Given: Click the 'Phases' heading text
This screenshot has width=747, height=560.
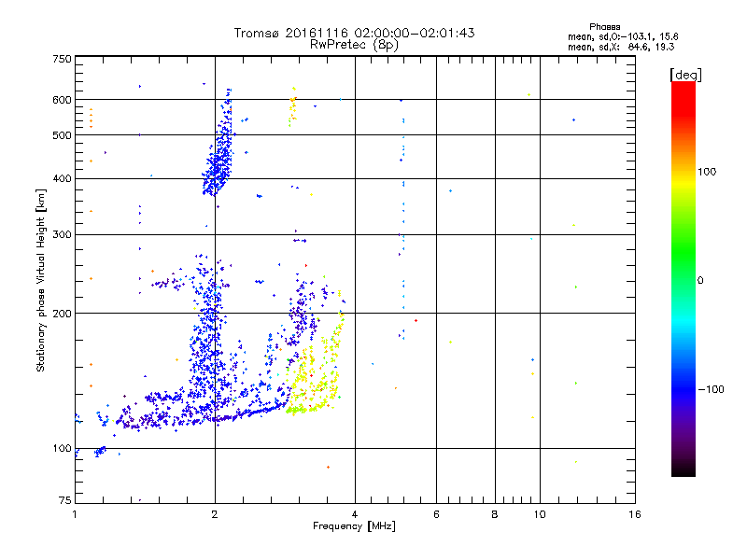Looking at the screenshot, I should click(604, 27).
